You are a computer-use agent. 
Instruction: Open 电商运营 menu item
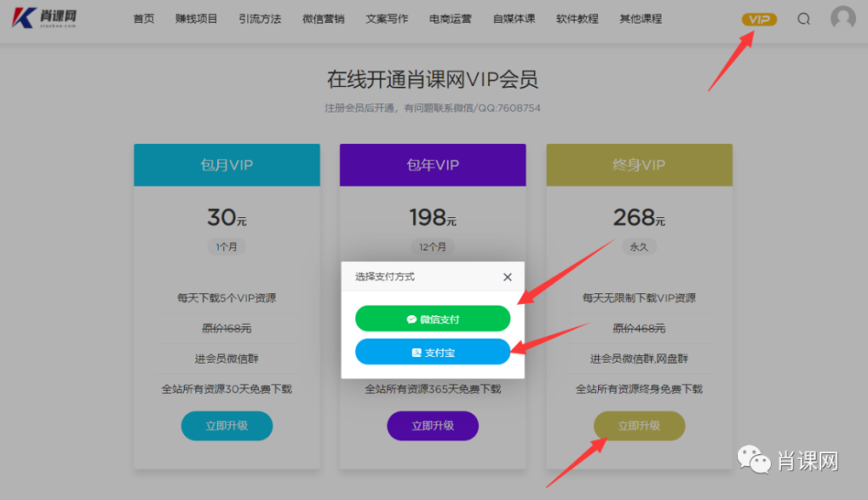pyautogui.click(x=450, y=19)
